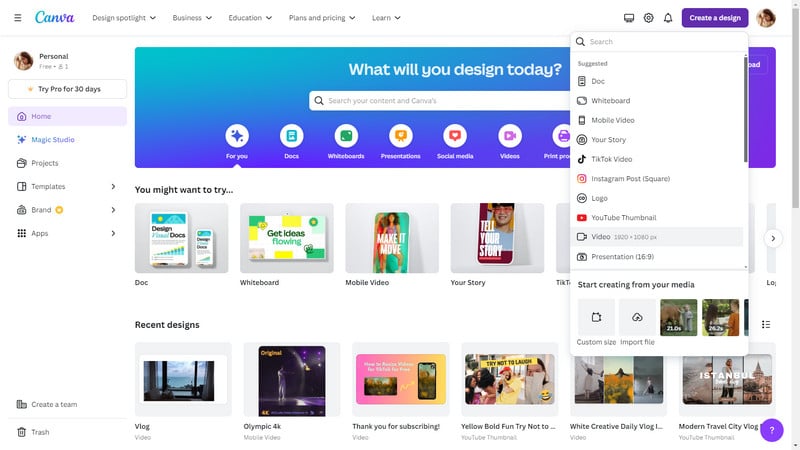Select the Videos category icon
This screenshot has width=800, height=450.
[510, 136]
